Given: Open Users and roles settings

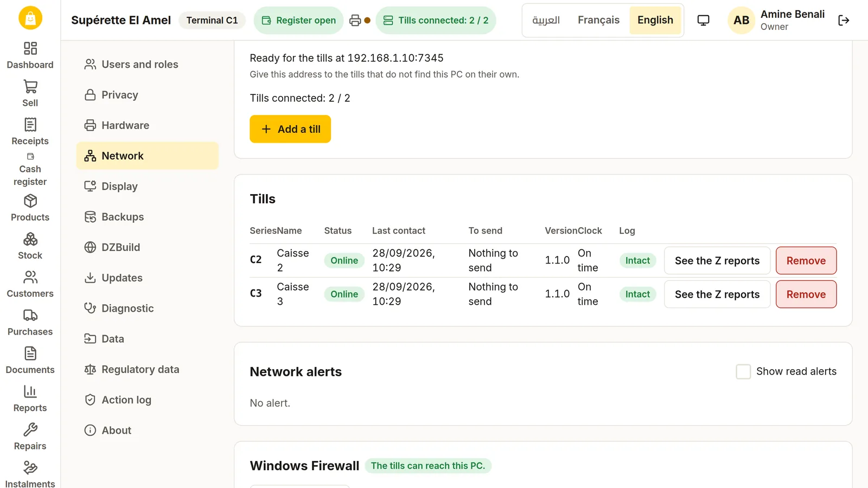Looking at the screenshot, I should pos(148,65).
